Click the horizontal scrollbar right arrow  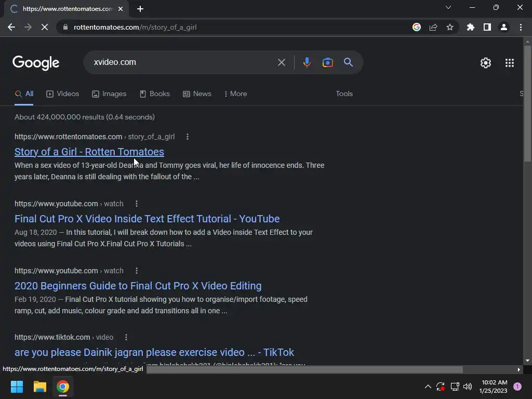pyautogui.click(x=519, y=369)
